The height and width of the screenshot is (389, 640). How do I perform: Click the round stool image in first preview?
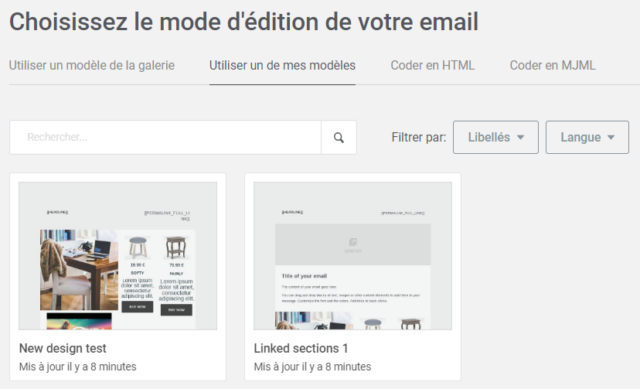pos(138,247)
